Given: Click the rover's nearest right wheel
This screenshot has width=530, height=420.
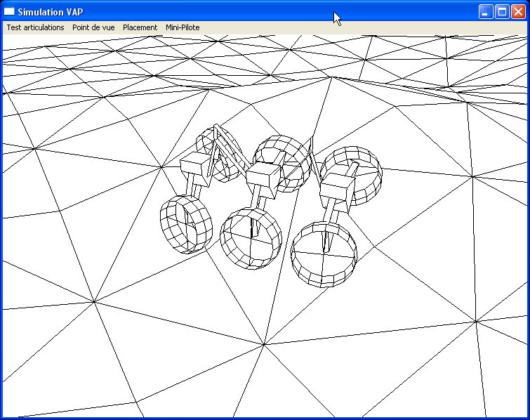Looking at the screenshot, I should tap(324, 254).
